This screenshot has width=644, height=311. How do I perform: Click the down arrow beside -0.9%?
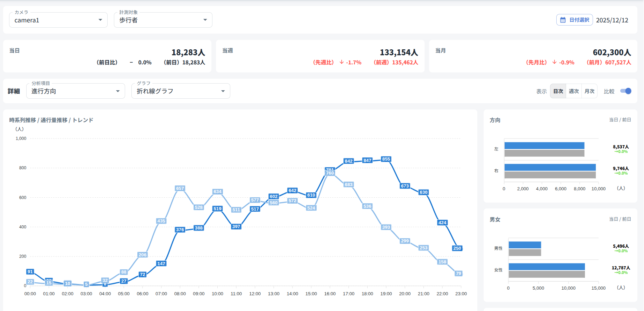pos(555,62)
